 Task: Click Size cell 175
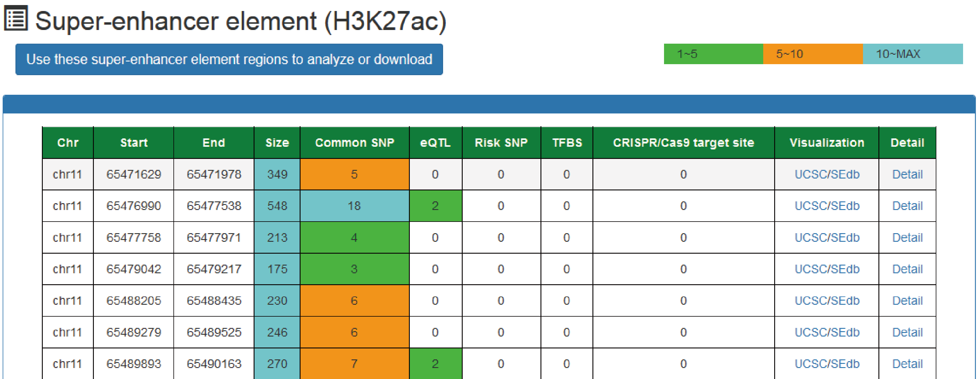(x=277, y=269)
